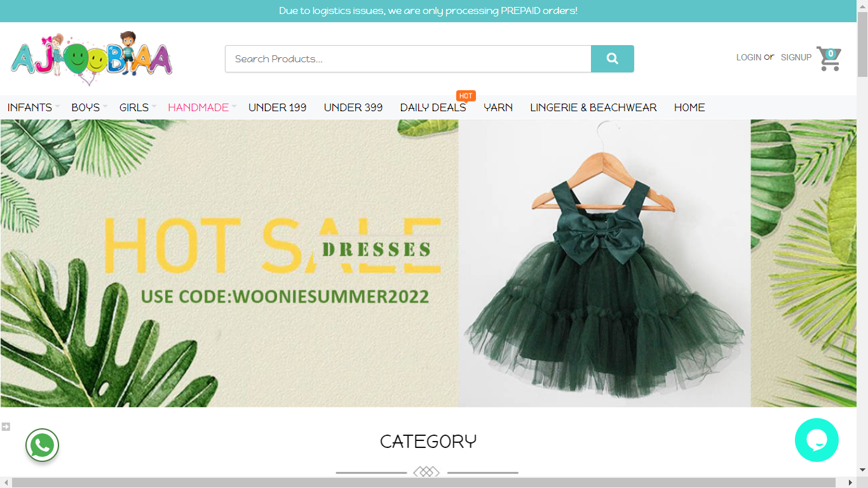Open Lingerie & Beachwear category

click(x=593, y=107)
